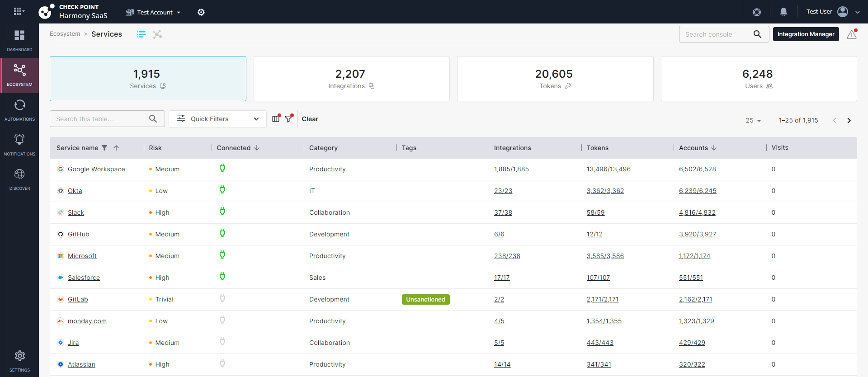
Task: Open the Slack service link
Action: pyautogui.click(x=76, y=212)
